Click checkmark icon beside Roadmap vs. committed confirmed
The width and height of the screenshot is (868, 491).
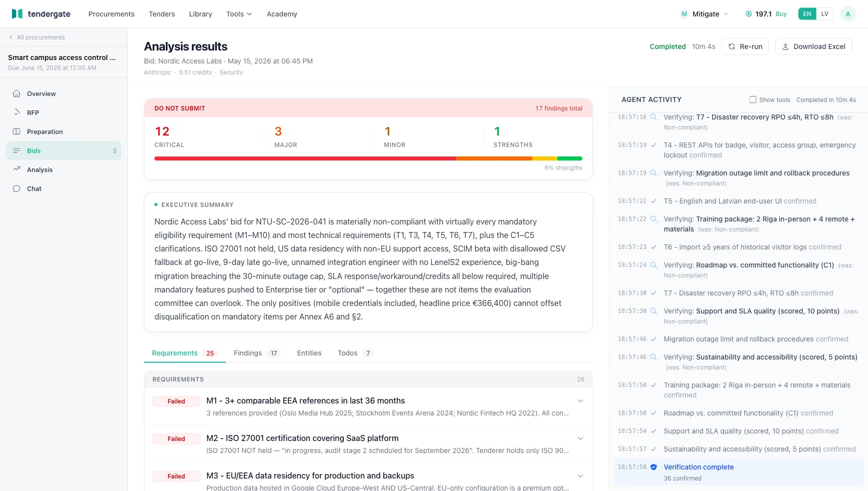click(x=653, y=413)
